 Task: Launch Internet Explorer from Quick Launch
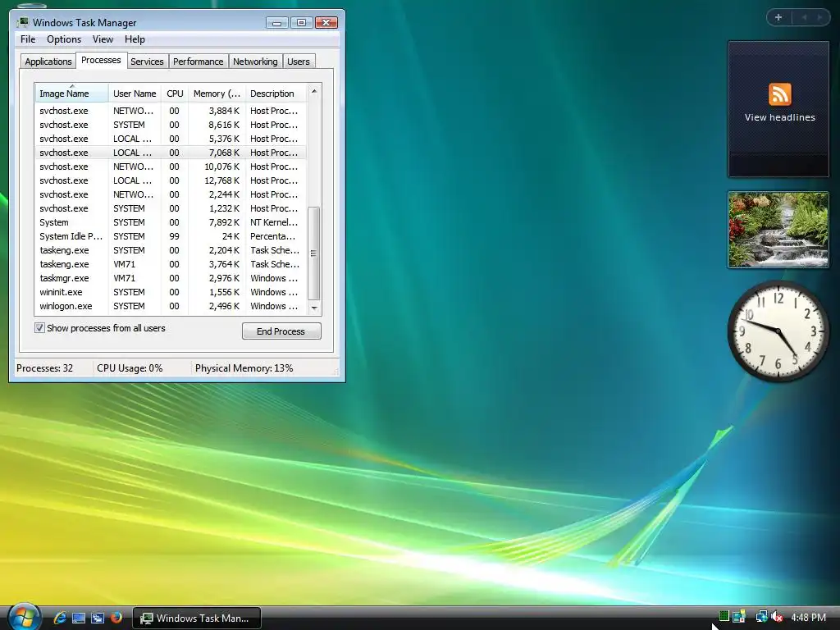tap(60, 618)
